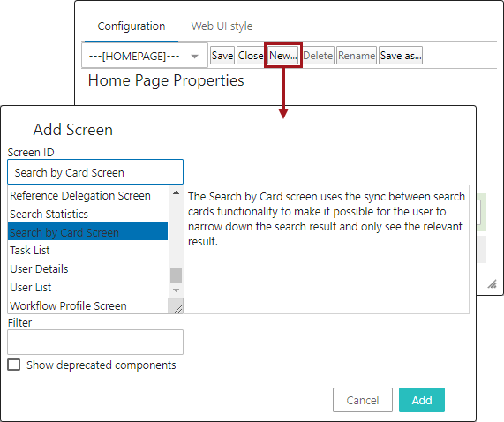504x422 pixels.
Task: Click the resize grip of the screen list
Action: pyautogui.click(x=177, y=309)
